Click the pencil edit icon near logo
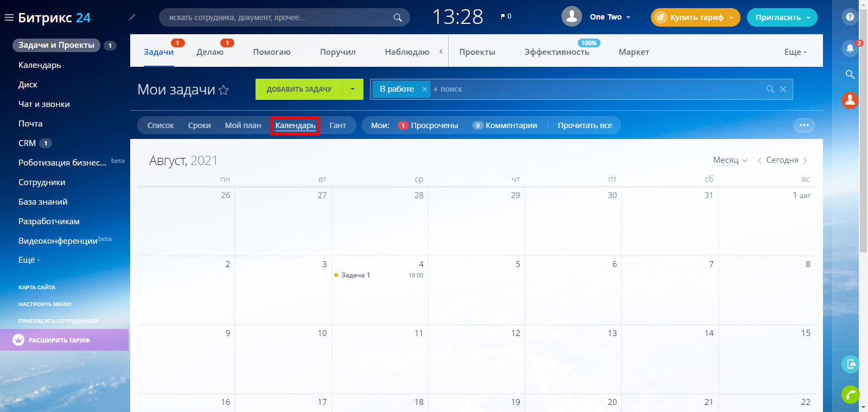Screen dimensions: 868x412 [132, 17]
